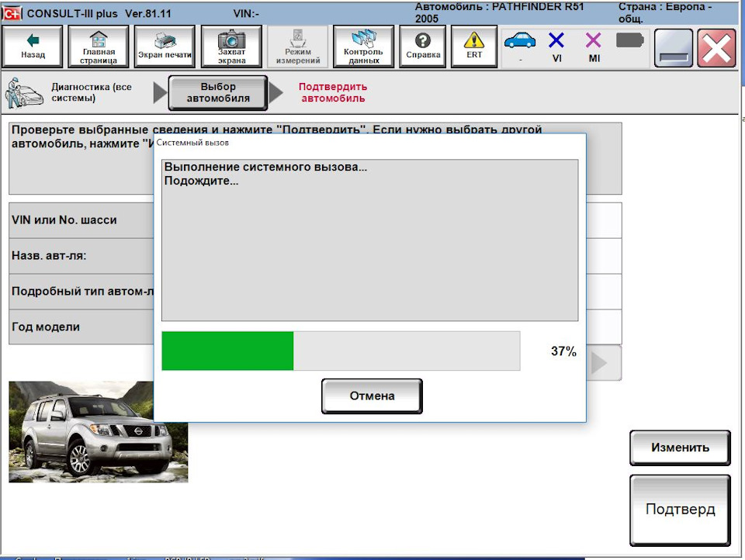Minimize the CONSULT window
Image resolution: width=745 pixels, height=560 pixels.
[x=674, y=48]
